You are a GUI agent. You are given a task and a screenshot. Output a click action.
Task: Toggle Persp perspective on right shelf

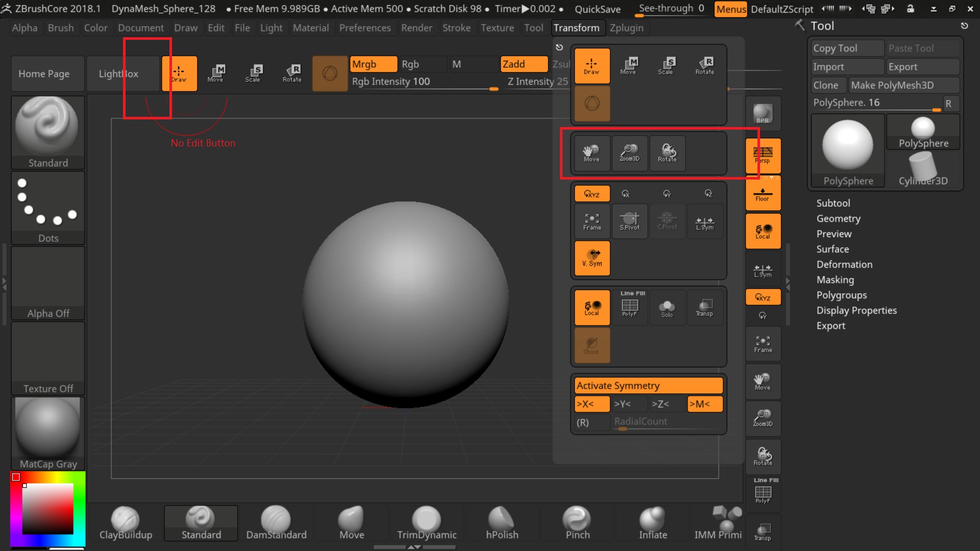coord(763,156)
